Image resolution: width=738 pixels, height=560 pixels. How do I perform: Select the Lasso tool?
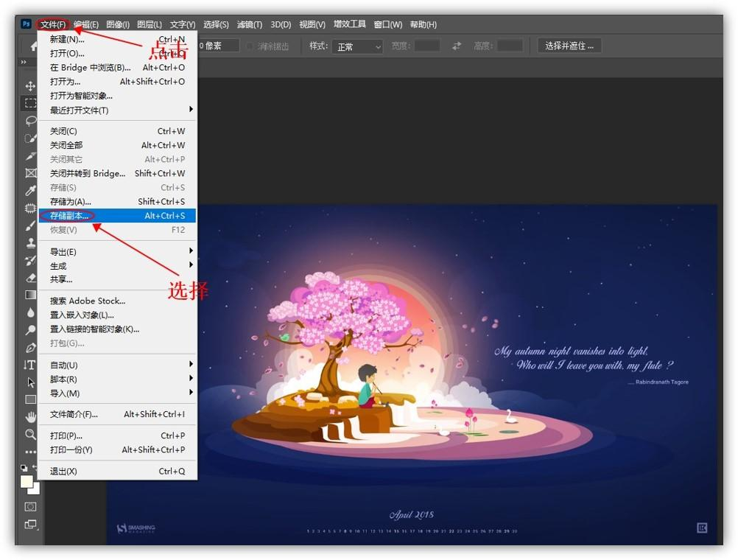click(x=31, y=121)
